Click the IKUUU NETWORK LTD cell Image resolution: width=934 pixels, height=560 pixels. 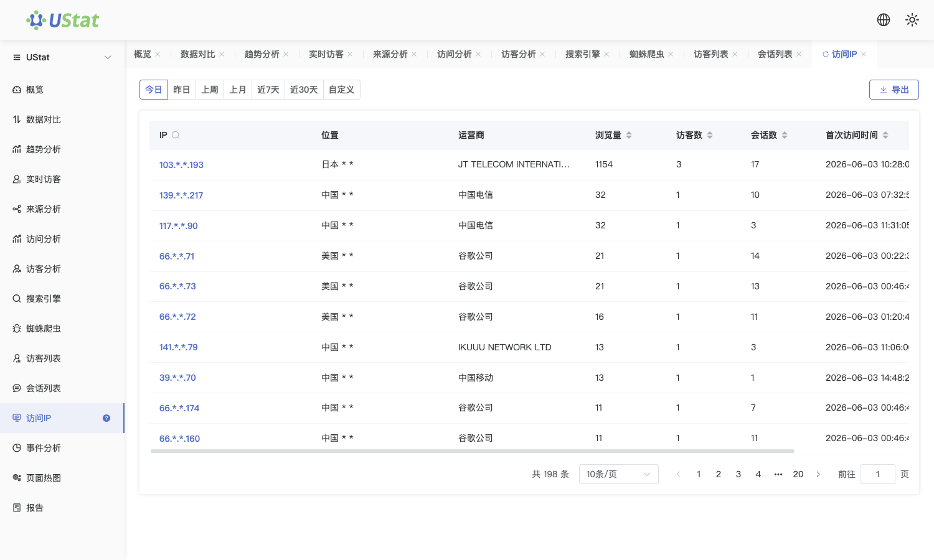click(505, 347)
